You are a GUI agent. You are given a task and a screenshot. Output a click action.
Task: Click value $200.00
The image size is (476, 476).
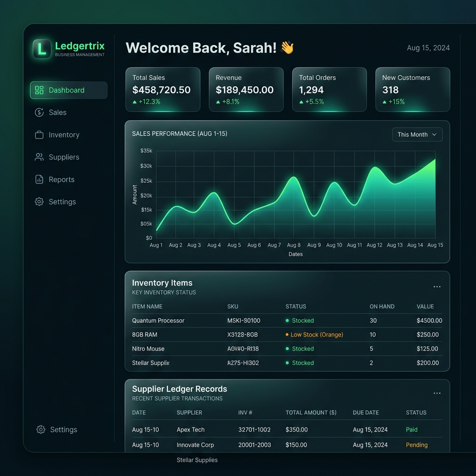tap(428, 363)
